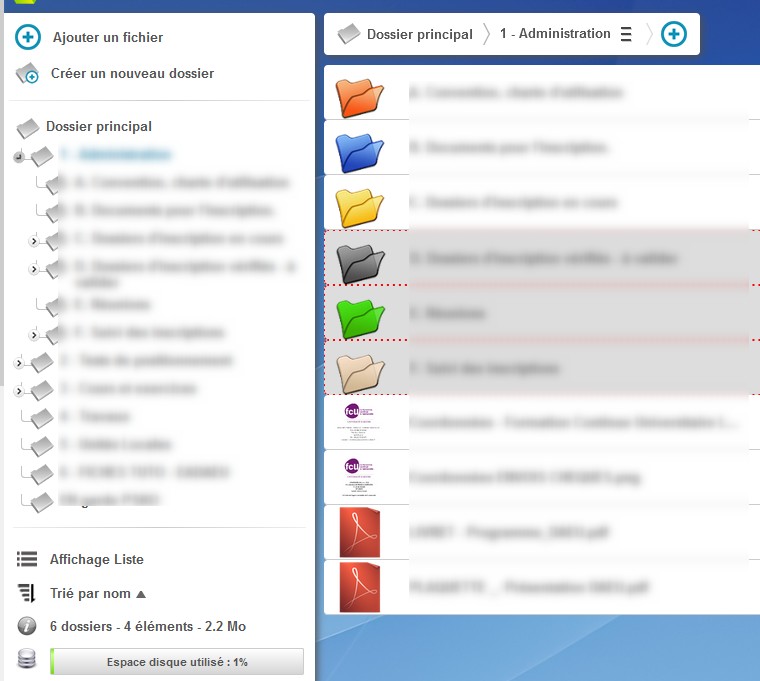Click the info icon beside 6 dossiers

point(27,626)
